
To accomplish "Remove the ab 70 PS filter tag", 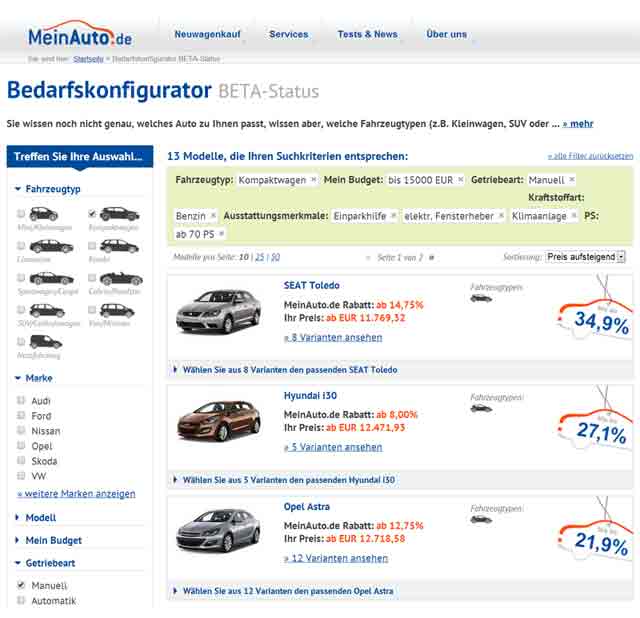I will (222, 234).
